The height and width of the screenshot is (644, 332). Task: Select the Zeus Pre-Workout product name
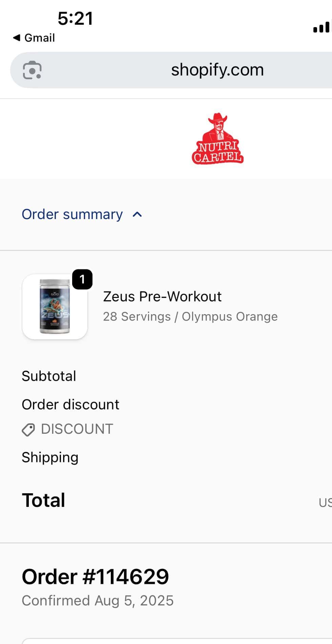[162, 297]
